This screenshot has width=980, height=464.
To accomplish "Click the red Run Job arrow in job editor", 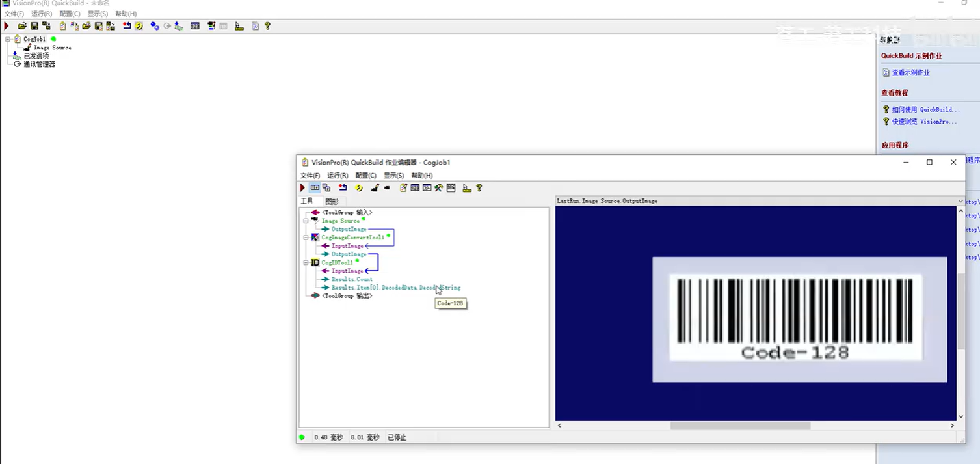I will (302, 188).
